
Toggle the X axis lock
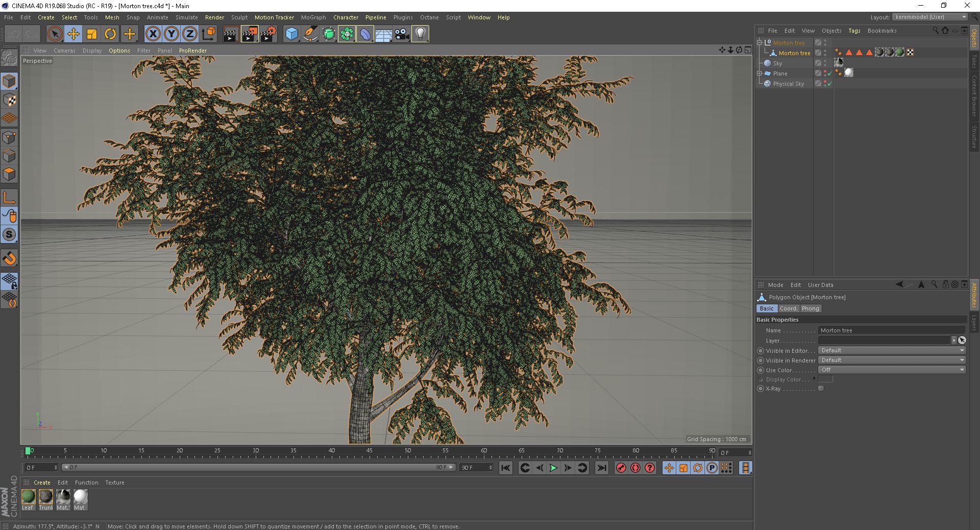[153, 34]
